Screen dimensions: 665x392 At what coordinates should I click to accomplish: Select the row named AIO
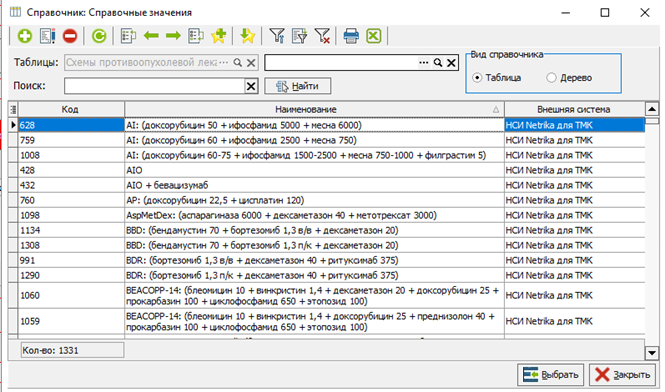(327, 171)
